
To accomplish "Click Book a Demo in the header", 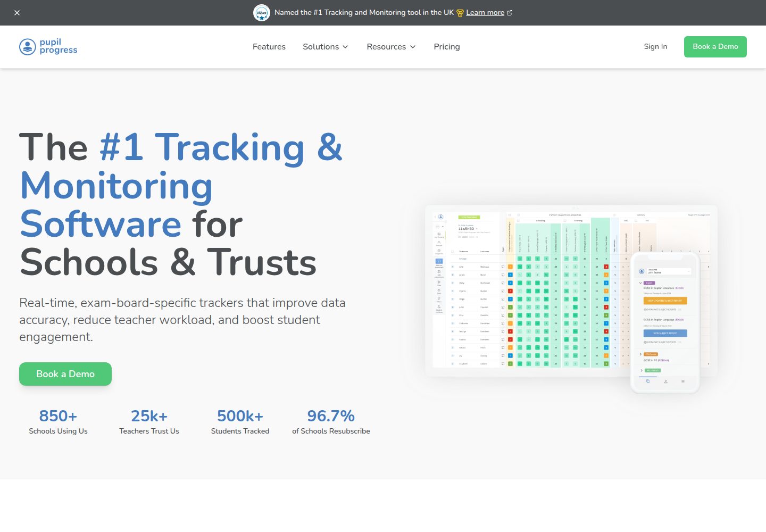I will [715, 47].
